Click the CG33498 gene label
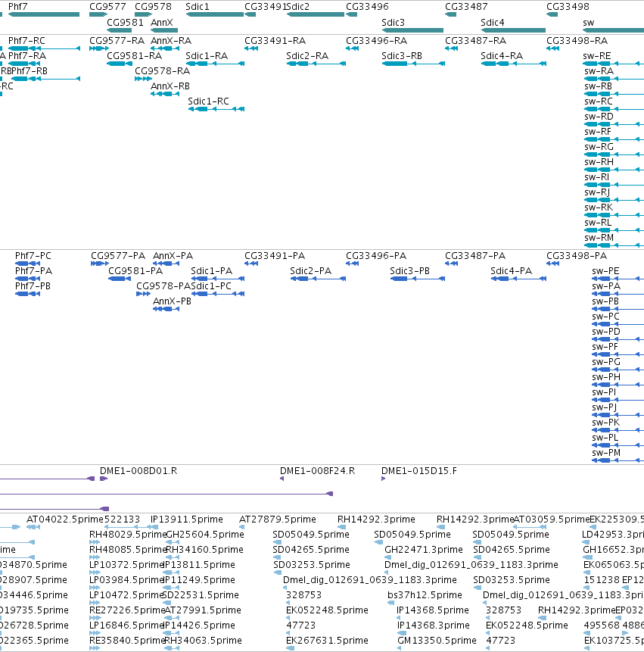644x652 pixels. (568, 7)
